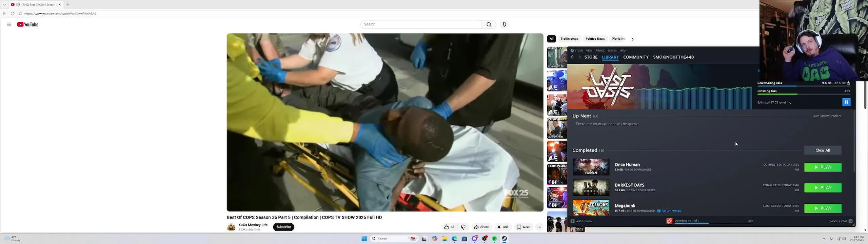The height and width of the screenshot is (244, 868).
Task: Open Windows Start menu
Action: click(x=364, y=239)
